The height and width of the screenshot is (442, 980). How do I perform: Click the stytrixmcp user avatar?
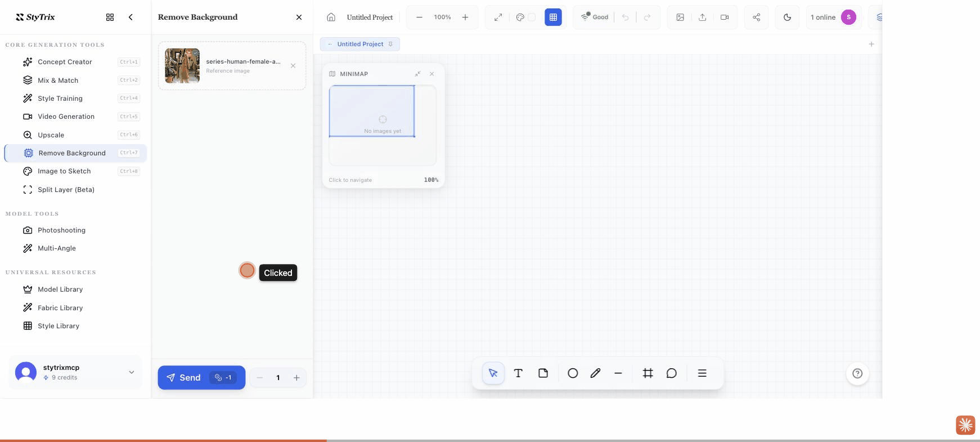pyautogui.click(x=26, y=372)
